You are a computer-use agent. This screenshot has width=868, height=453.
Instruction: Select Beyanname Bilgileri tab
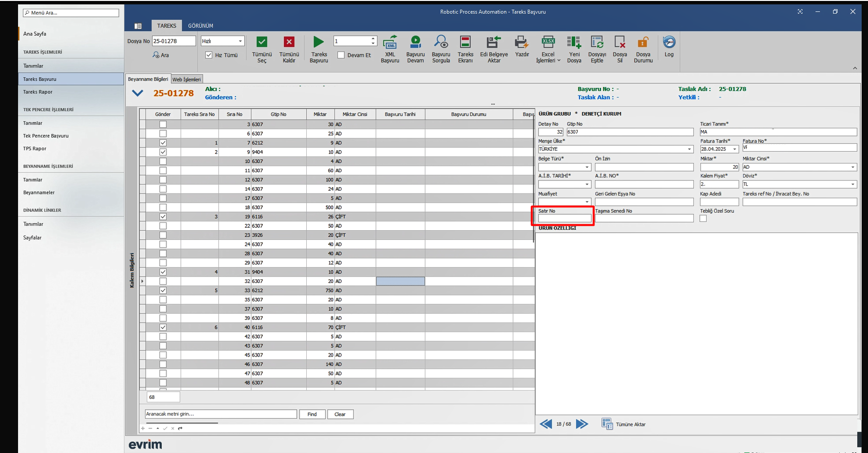click(x=148, y=79)
